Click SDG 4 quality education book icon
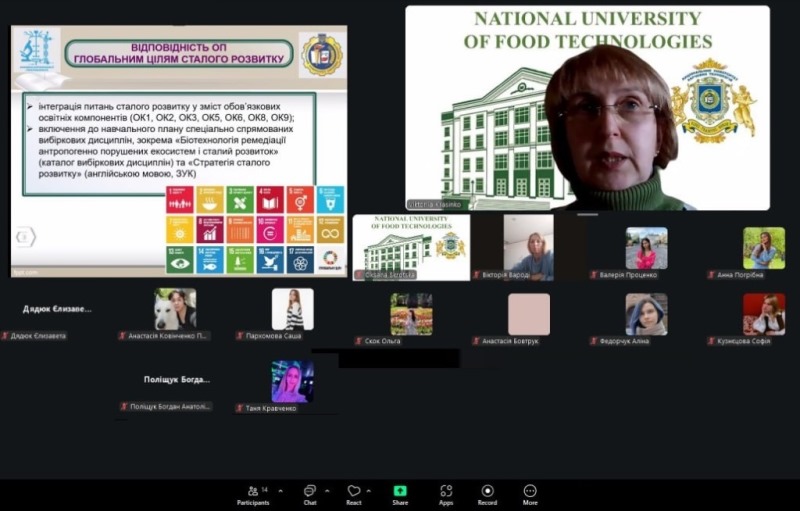 [x=270, y=200]
